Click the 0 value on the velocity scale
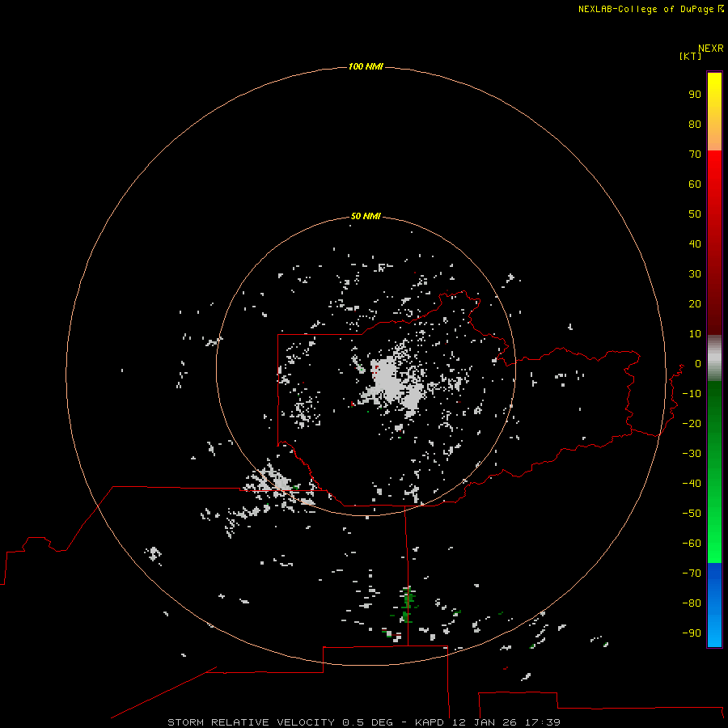Image resolution: width=728 pixels, height=728 pixels. 698,364
